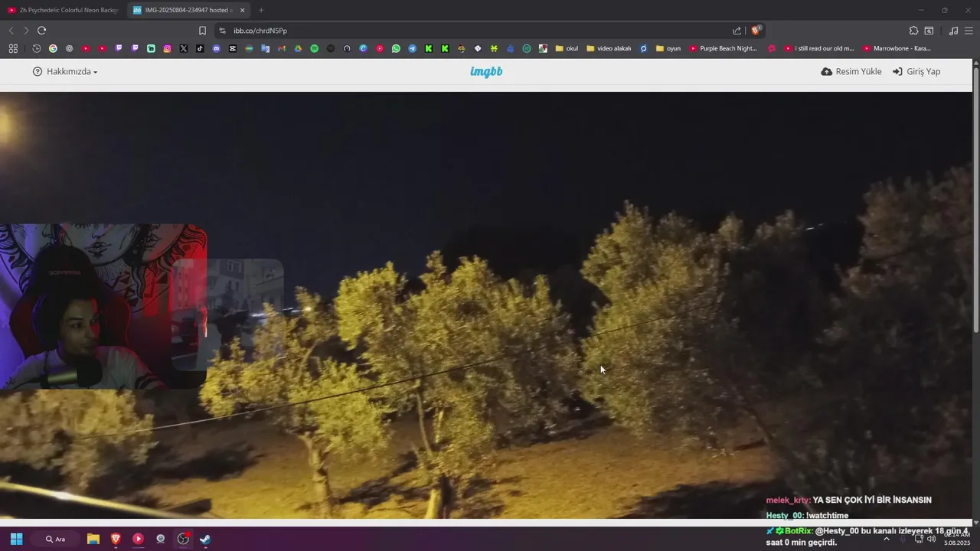
Task: Open Steam from the taskbar
Action: tap(205, 539)
